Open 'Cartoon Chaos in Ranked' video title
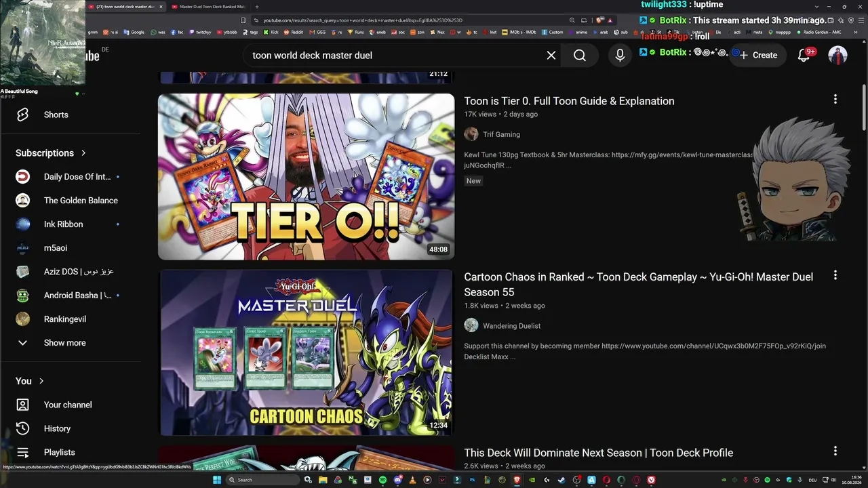The width and height of the screenshot is (868, 488). tap(638, 284)
